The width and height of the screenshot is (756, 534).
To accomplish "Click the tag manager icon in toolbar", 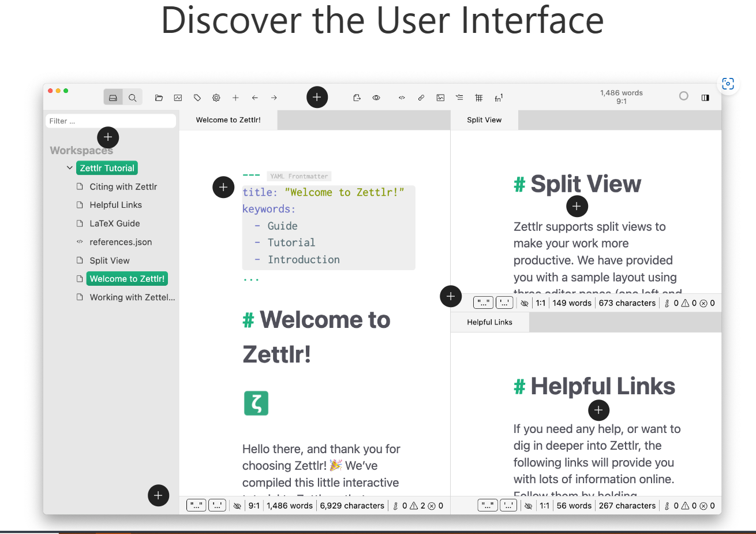I will tap(197, 98).
